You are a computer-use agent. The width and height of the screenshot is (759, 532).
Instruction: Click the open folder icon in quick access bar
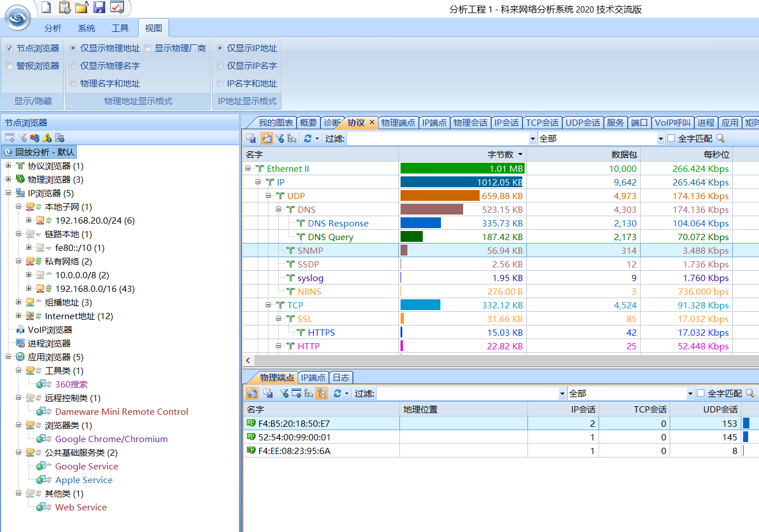(82, 7)
